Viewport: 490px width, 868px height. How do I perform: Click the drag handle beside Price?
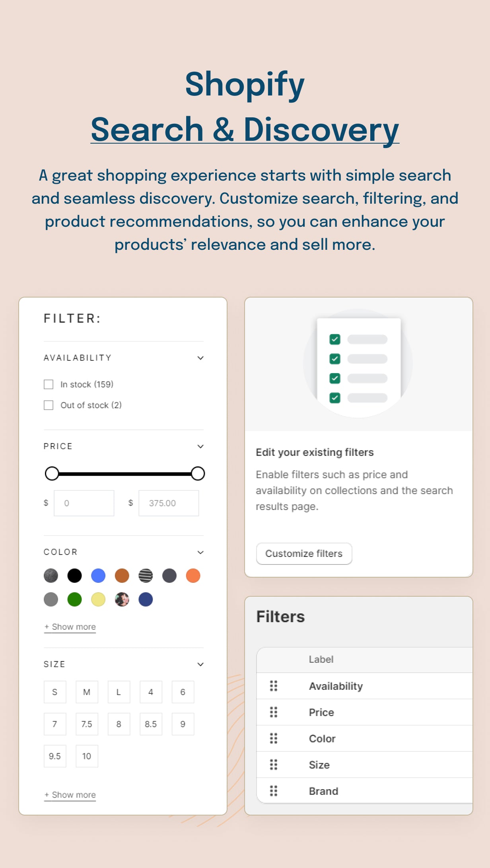[274, 712]
